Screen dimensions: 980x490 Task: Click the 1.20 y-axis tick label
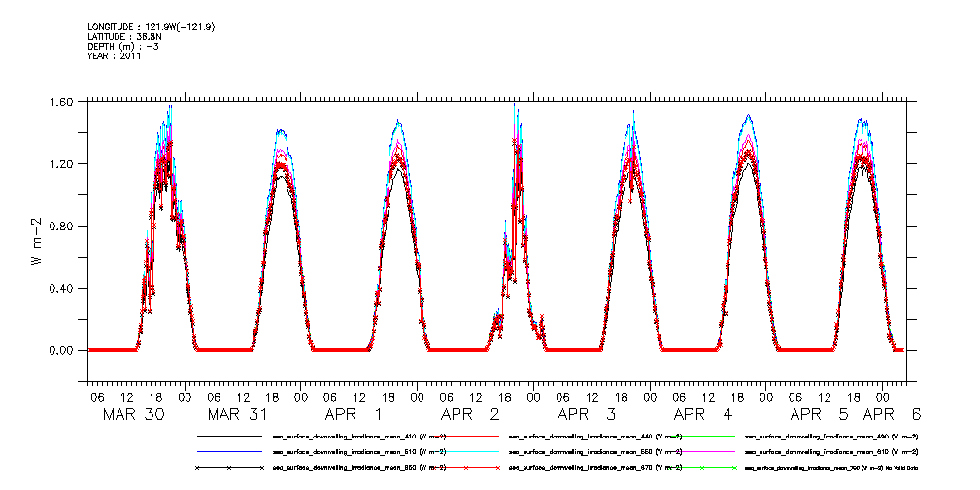point(59,164)
